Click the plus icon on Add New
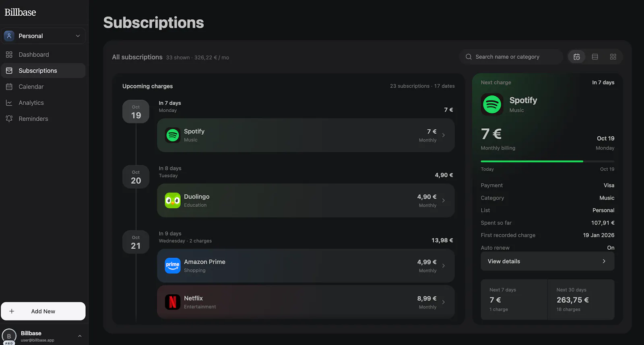 point(12,311)
